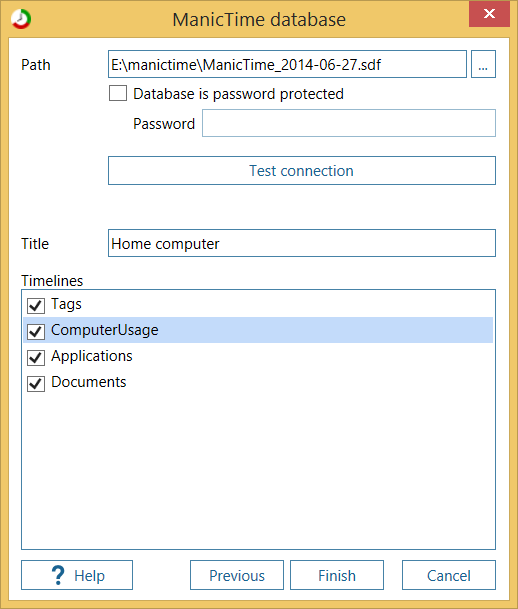518x609 pixels.
Task: Uncheck the ComputerUsage timeline checkbox
Action: 36,331
